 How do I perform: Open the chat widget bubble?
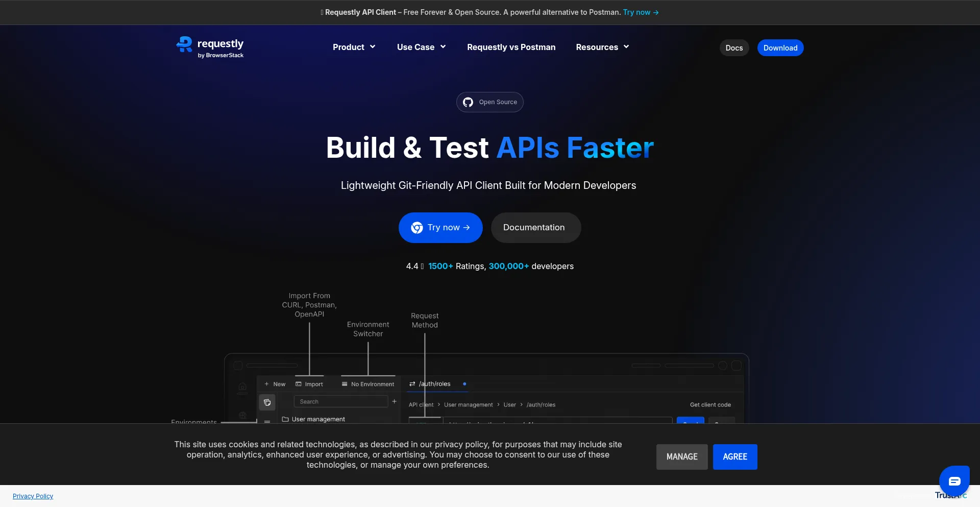(954, 481)
